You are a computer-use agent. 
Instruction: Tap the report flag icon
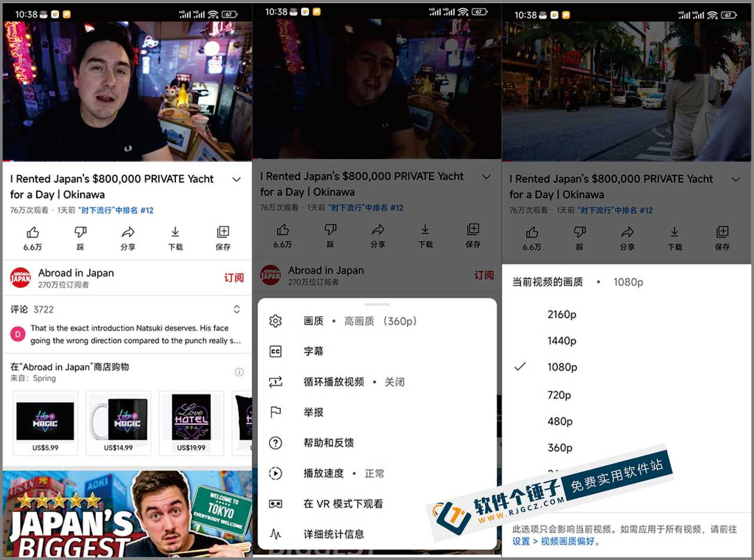point(275,412)
